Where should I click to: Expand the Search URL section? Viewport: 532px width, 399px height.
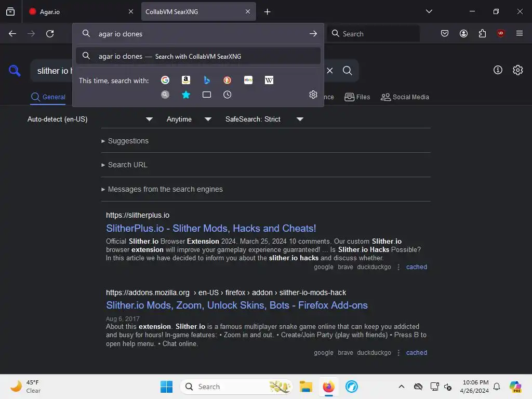point(124,165)
